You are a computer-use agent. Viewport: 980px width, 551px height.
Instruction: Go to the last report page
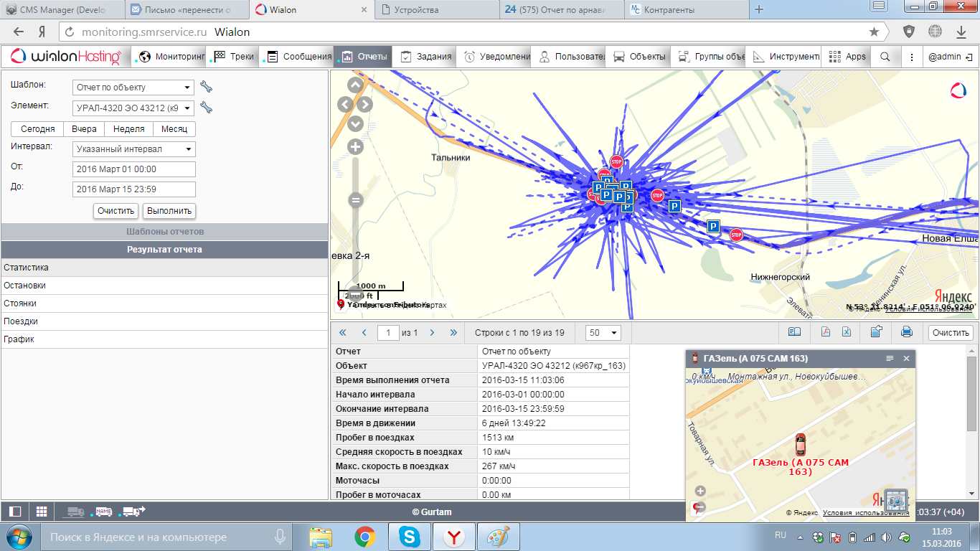point(453,332)
